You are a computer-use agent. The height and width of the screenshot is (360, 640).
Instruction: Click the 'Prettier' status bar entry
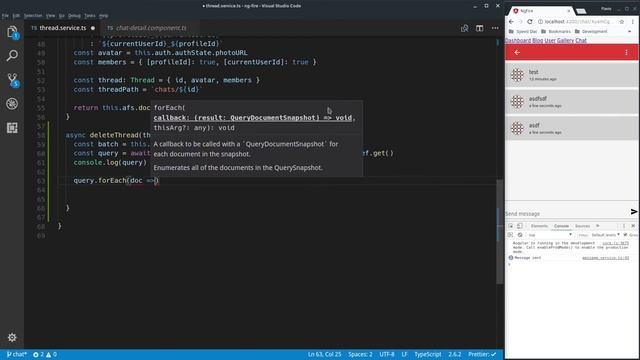(482, 354)
